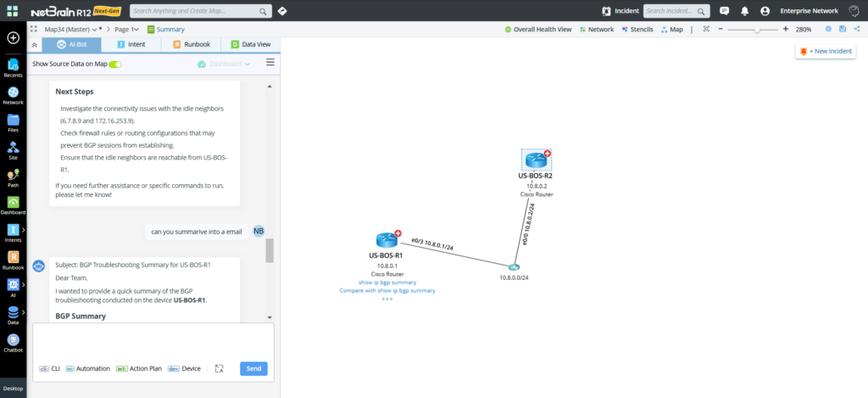Image resolution: width=868 pixels, height=398 pixels.
Task: Collapse the side panel with double chevron
Action: coord(33,46)
